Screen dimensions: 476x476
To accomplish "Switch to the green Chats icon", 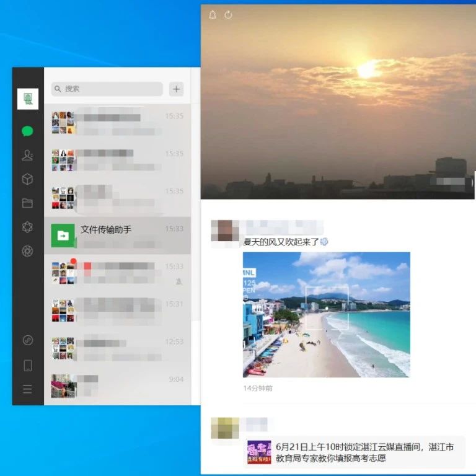I will [x=28, y=131].
